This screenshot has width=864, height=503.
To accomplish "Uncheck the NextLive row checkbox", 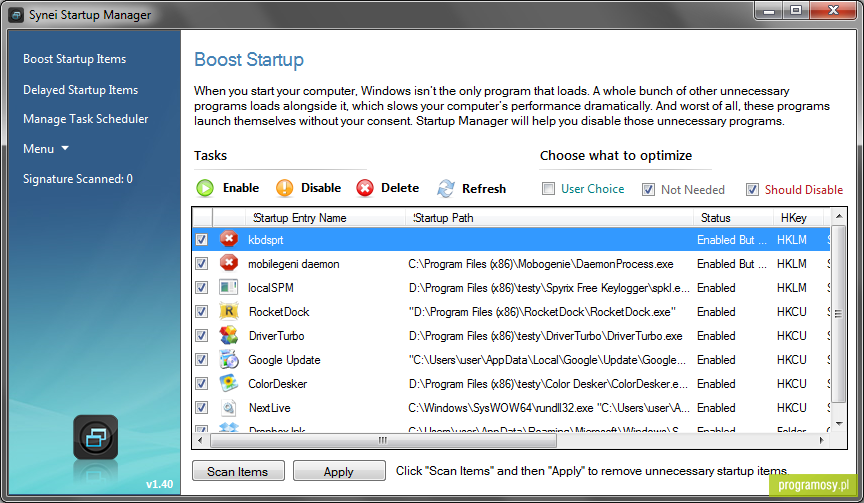I will (202, 407).
